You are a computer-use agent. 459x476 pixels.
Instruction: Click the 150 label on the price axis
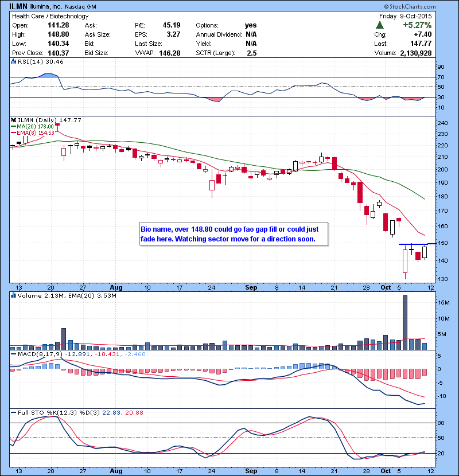tap(442, 243)
